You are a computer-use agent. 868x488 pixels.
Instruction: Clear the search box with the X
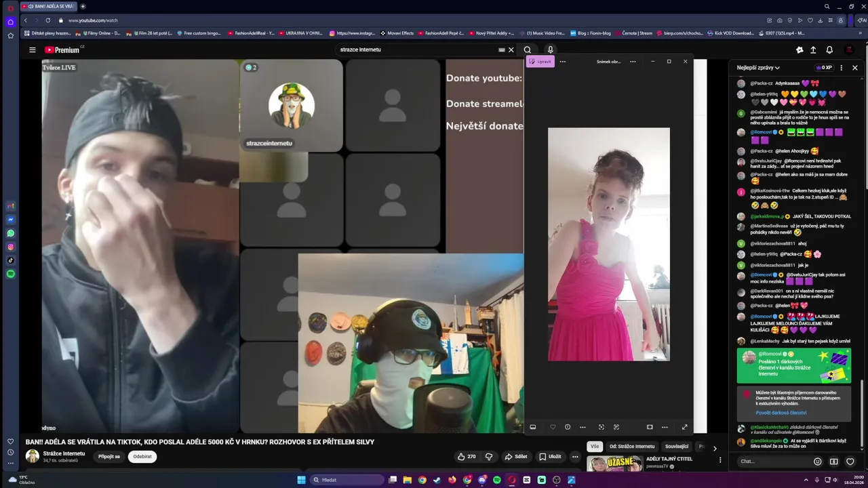point(511,49)
